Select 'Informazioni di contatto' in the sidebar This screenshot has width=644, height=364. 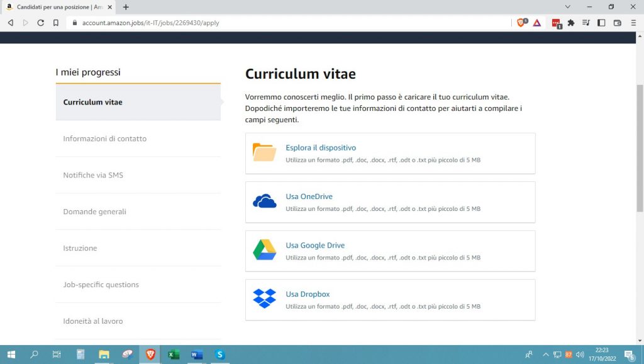(x=104, y=139)
